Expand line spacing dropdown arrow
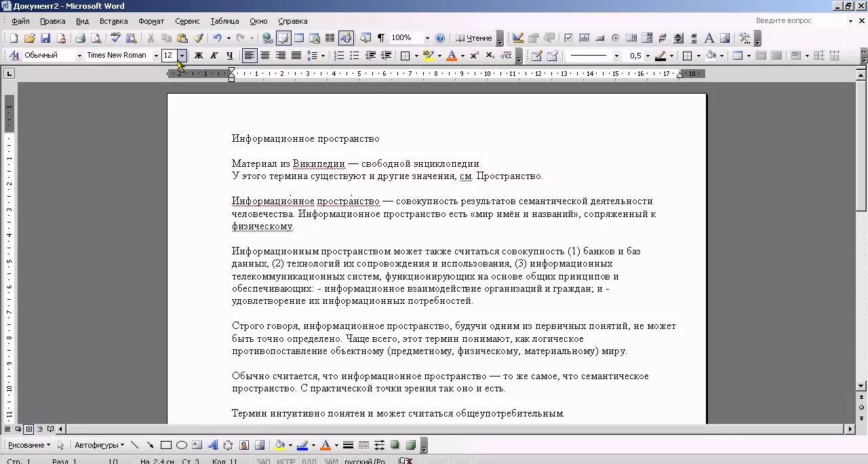The image size is (868, 464). 323,56
